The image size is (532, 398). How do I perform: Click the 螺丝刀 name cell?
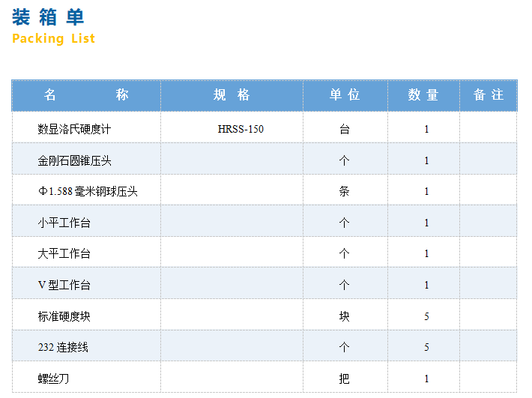(53, 379)
